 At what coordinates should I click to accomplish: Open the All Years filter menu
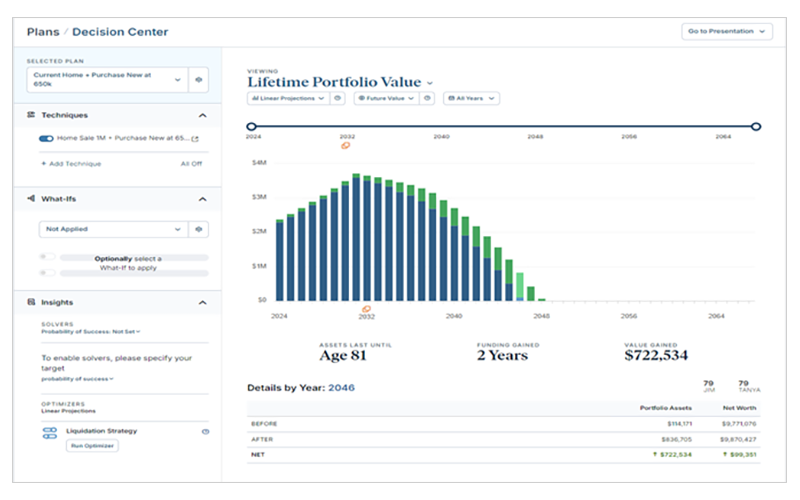(x=471, y=98)
